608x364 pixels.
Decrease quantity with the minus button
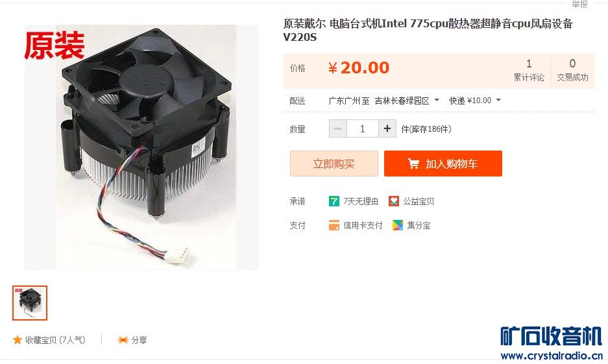337,128
